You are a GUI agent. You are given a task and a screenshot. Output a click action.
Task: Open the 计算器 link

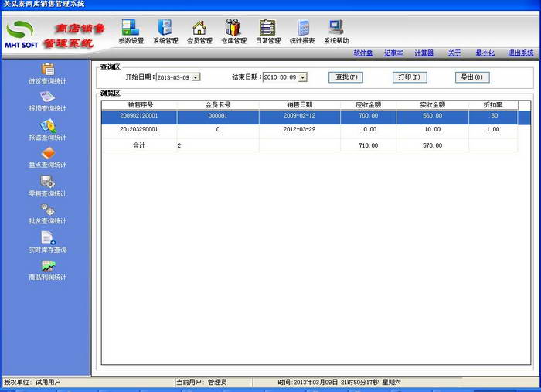(x=424, y=53)
